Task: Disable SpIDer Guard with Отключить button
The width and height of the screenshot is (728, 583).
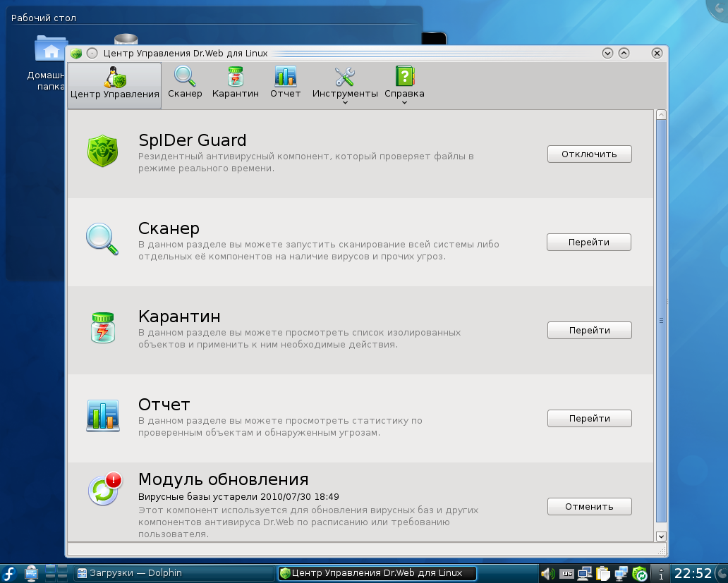Action: tap(589, 154)
